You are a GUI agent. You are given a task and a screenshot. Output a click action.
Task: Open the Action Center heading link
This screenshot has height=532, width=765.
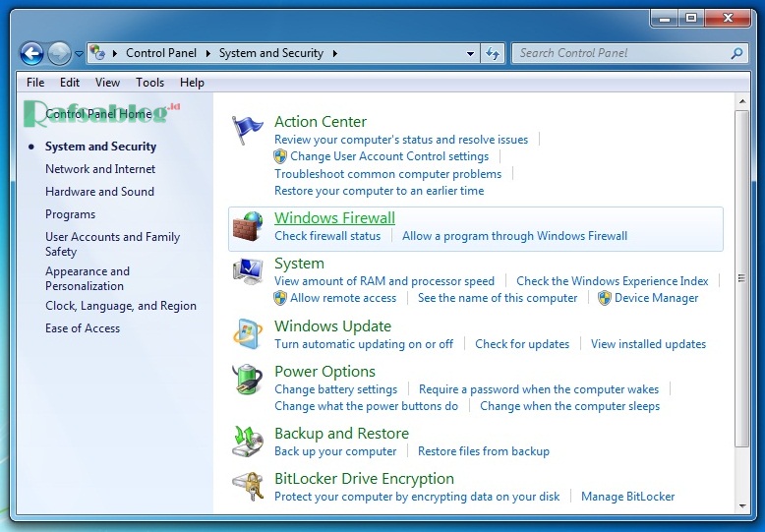(320, 122)
